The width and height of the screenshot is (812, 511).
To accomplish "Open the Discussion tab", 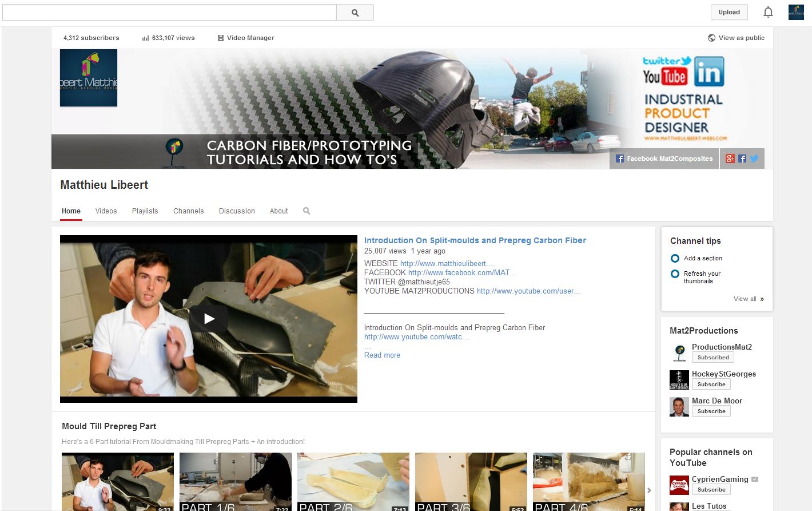I will coord(236,211).
